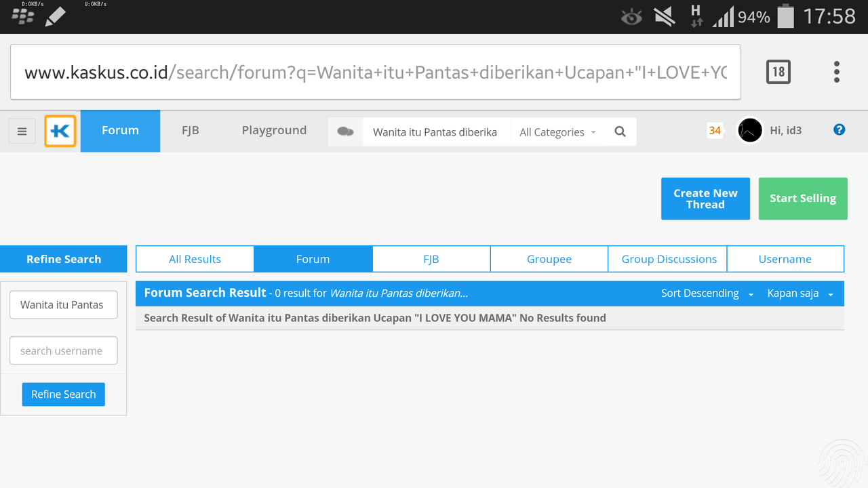Tap the mobile data H indicator icon
868x488 pixels.
click(696, 16)
